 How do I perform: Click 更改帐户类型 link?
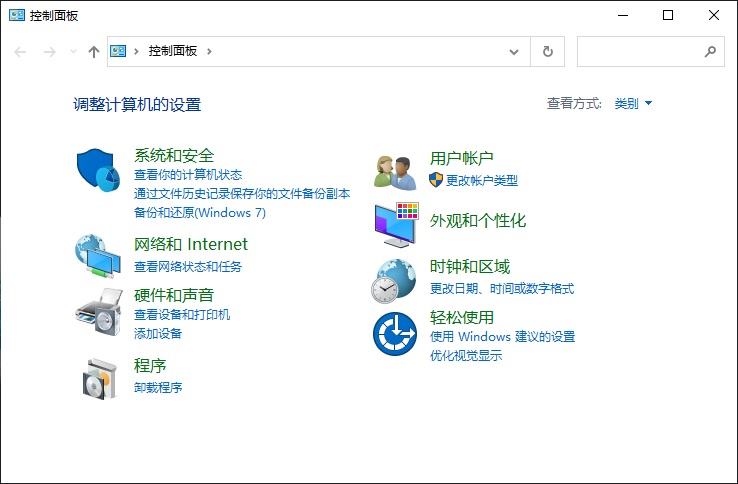coord(482,180)
